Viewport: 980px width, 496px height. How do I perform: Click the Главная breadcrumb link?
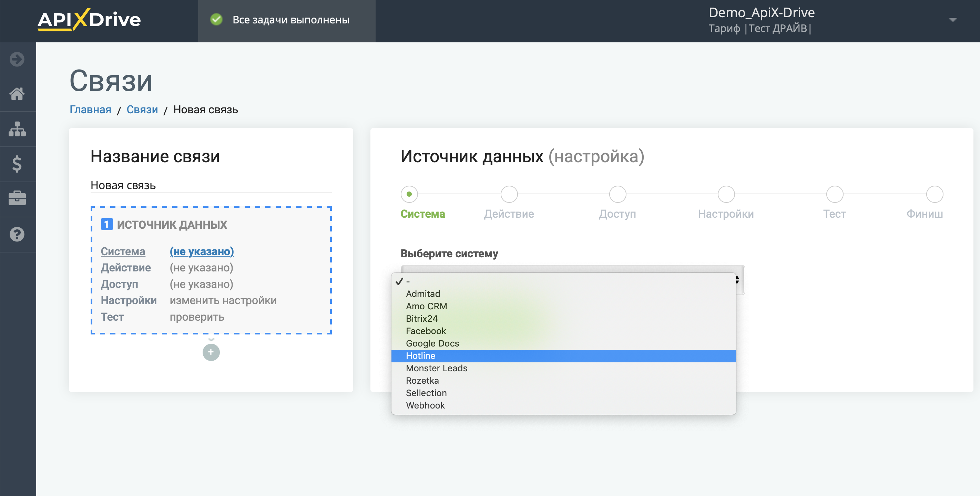pos(90,110)
